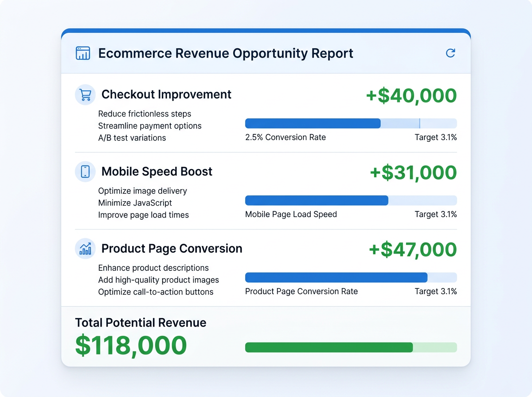Select 'Minimize JavaScript' item

point(135,203)
